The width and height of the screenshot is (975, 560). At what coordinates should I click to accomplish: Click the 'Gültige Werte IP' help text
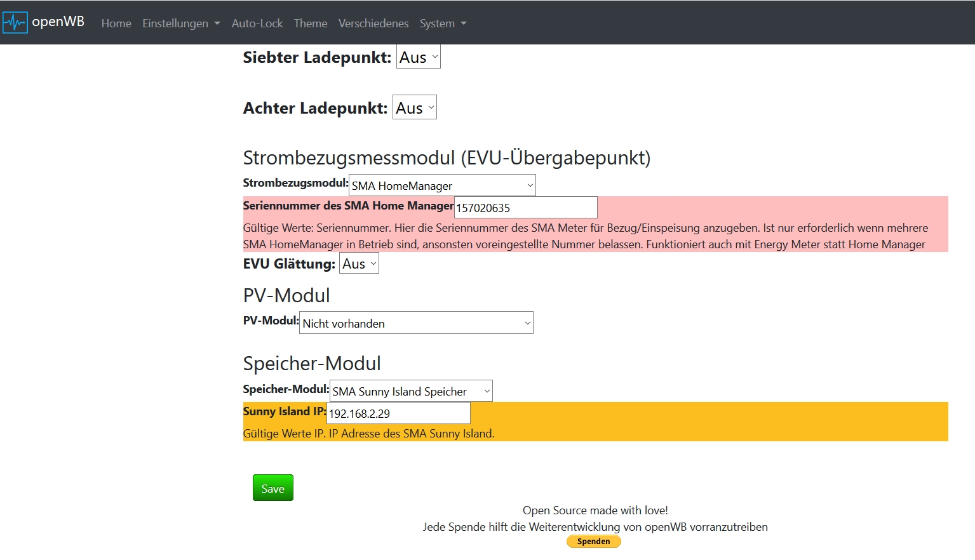point(368,434)
